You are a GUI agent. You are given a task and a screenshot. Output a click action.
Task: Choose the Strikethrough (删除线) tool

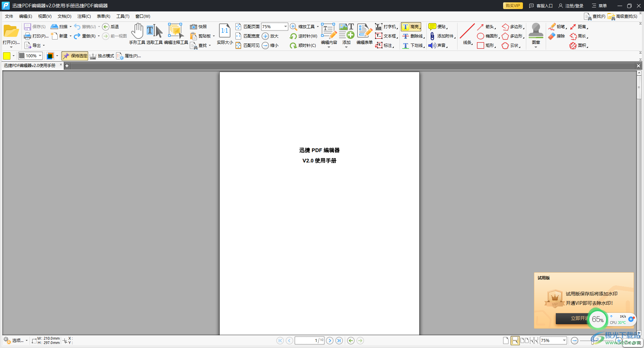pyautogui.click(x=413, y=36)
